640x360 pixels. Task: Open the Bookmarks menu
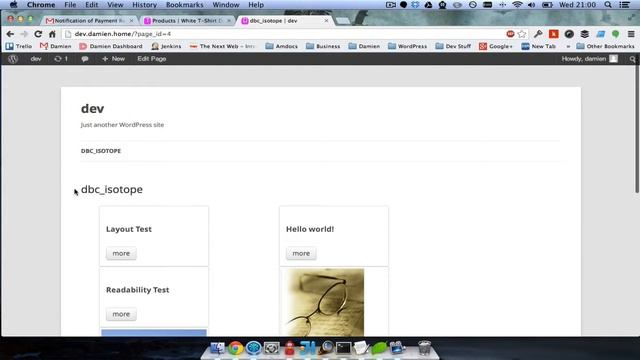(184, 5)
